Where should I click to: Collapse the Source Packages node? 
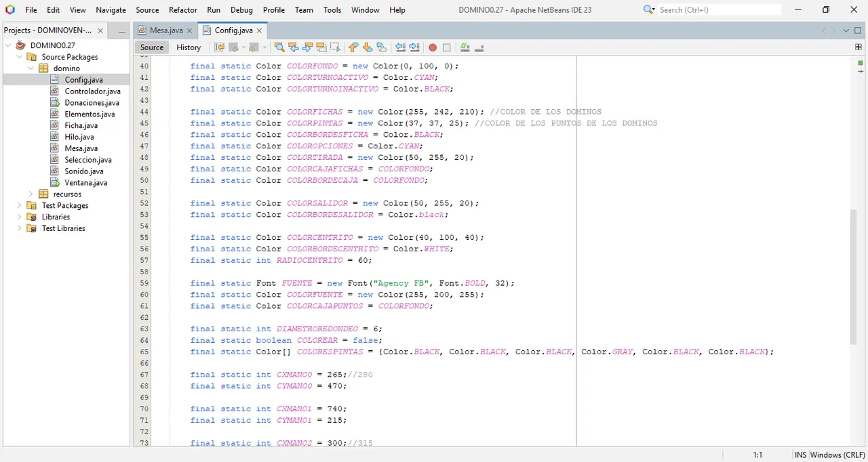click(x=20, y=57)
